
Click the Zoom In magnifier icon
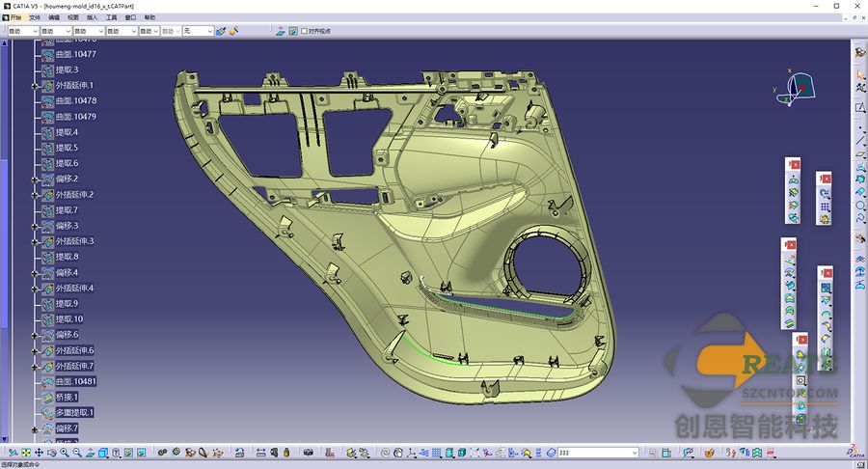pyautogui.click(x=65, y=453)
